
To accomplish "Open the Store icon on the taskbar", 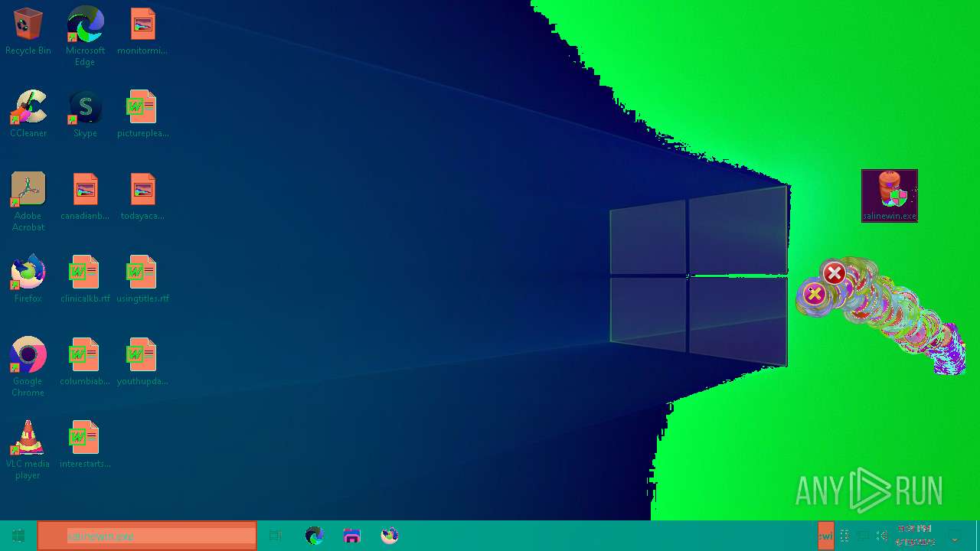I will point(352,536).
